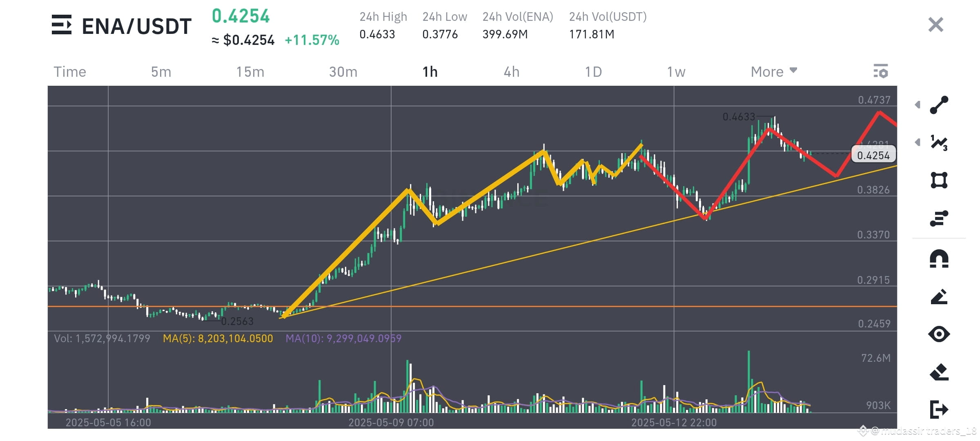The image size is (980, 441).
Task: Switch to the 15m timeframe
Action: coord(250,71)
